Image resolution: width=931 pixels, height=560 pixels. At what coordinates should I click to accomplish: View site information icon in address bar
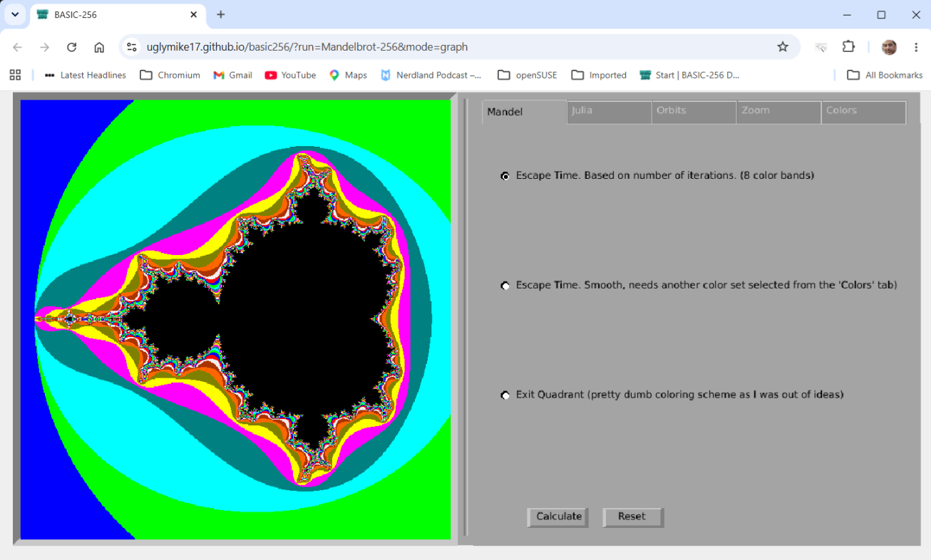131,47
